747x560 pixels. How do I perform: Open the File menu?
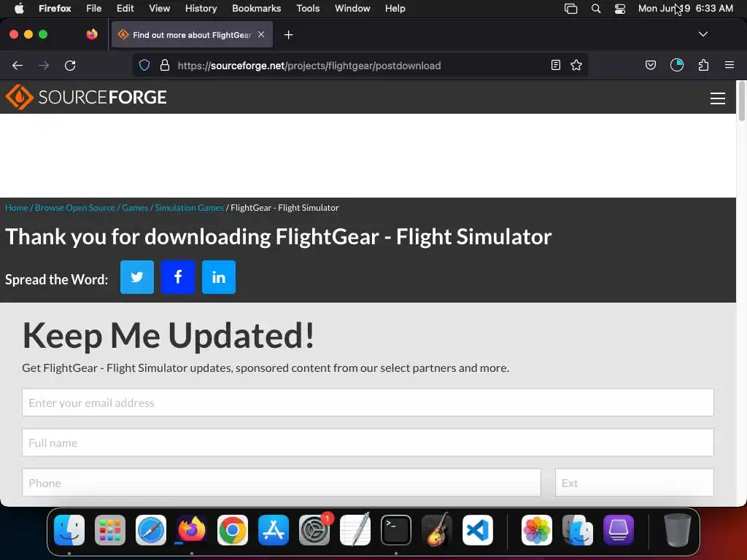pyautogui.click(x=94, y=8)
